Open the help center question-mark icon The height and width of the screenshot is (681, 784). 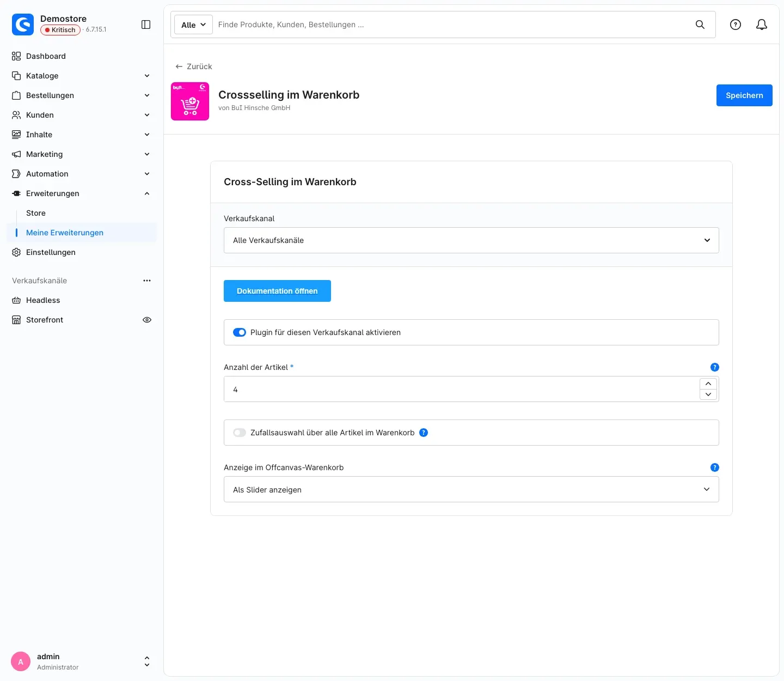pos(736,25)
